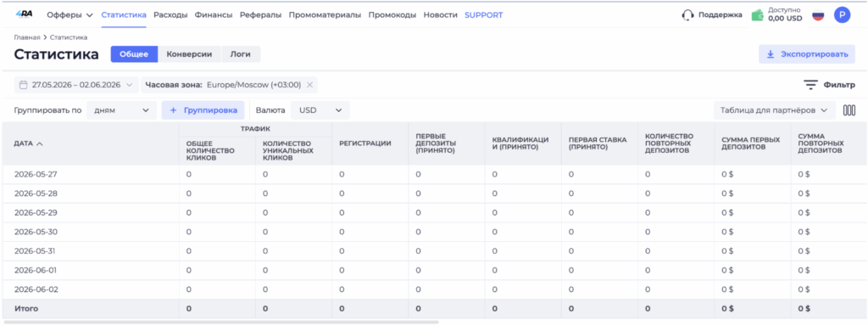
Task: Click the green wallet balance icon
Action: tap(758, 15)
